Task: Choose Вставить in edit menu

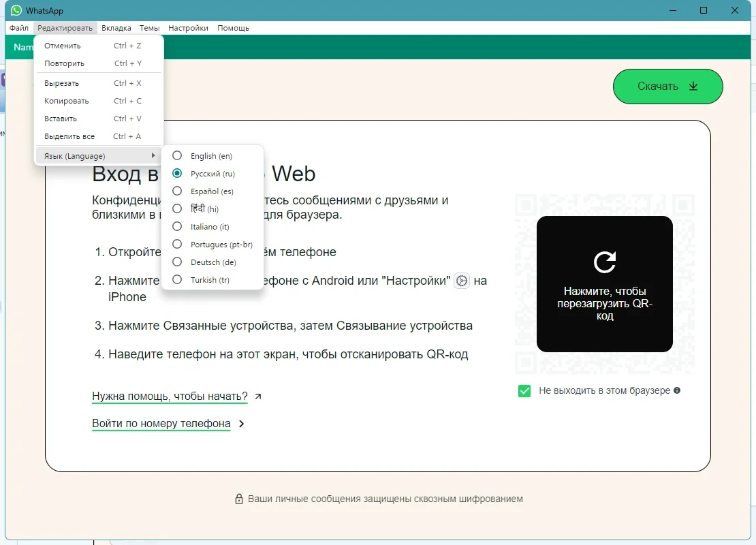Action: [98, 119]
